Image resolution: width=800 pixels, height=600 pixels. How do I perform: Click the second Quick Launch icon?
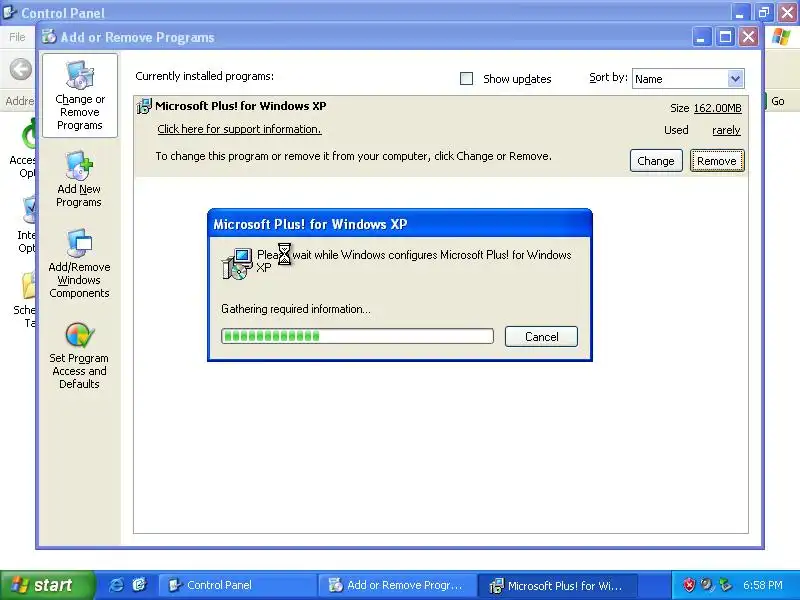[x=139, y=585]
